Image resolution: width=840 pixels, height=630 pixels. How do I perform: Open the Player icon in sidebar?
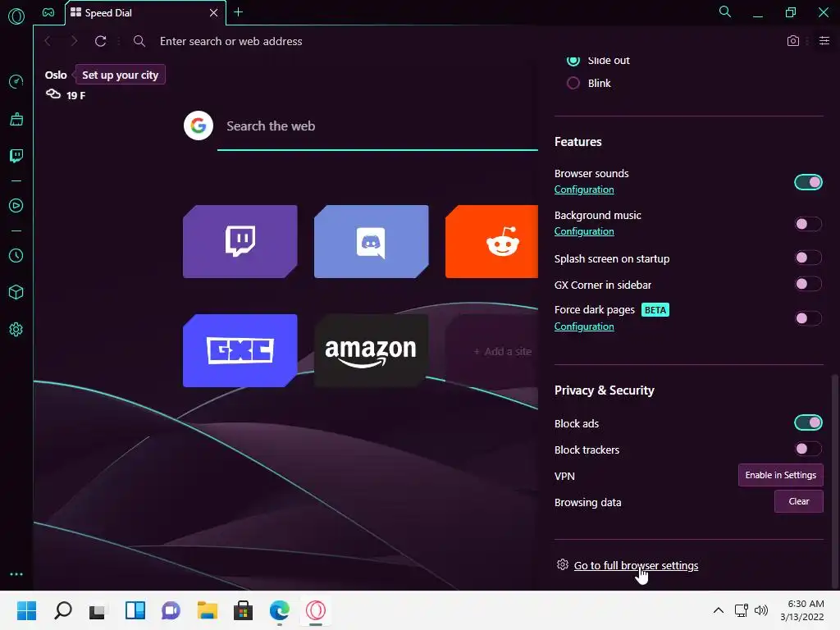(16, 206)
